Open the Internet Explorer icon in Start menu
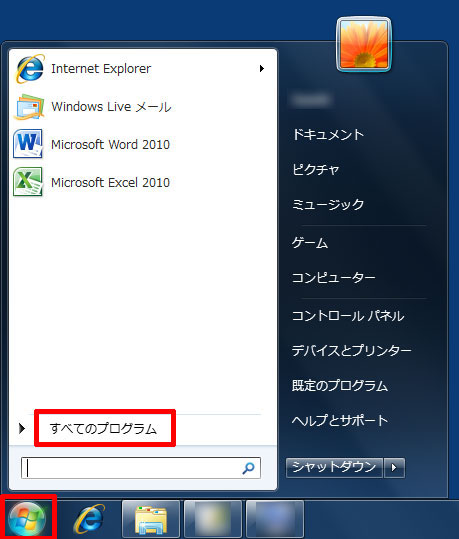 [x=30, y=68]
